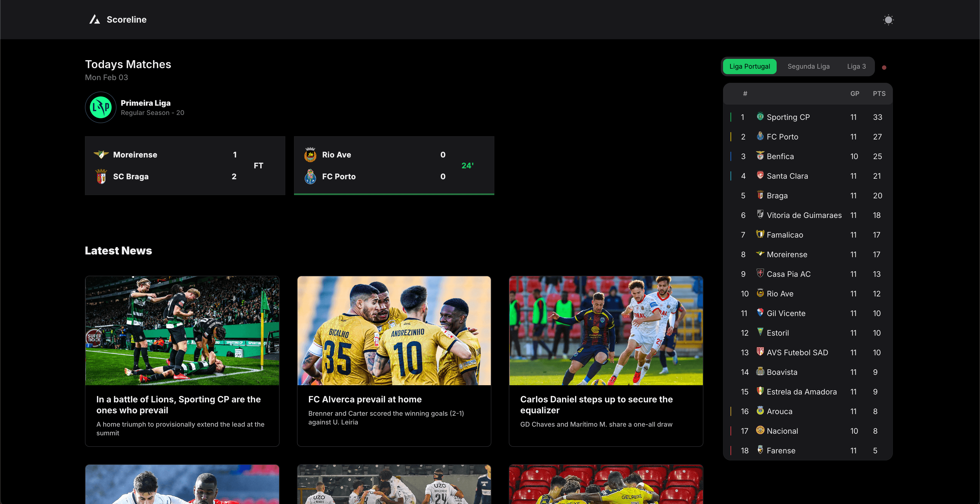Click the # column header

[745, 94]
